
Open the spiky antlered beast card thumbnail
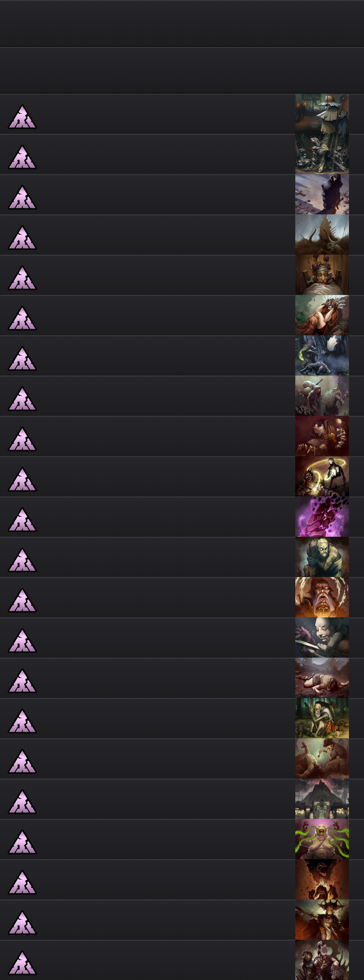[322, 235]
